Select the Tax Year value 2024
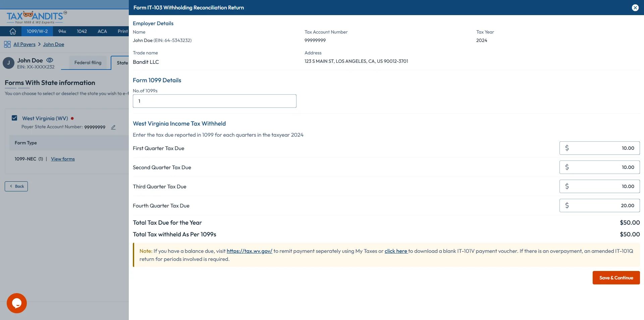The height and width of the screenshot is (320, 644). tap(482, 40)
